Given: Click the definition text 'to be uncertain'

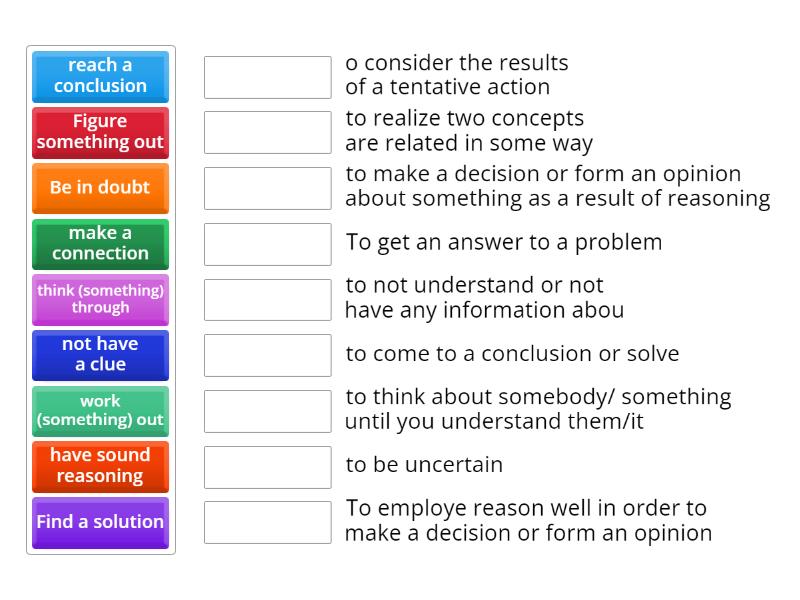Looking at the screenshot, I should (424, 465).
